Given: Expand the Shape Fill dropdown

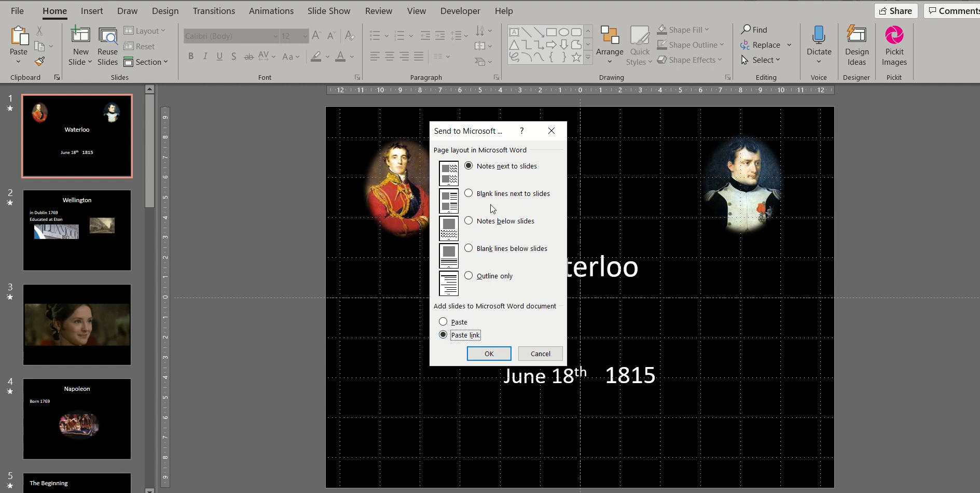Looking at the screenshot, I should [707, 30].
